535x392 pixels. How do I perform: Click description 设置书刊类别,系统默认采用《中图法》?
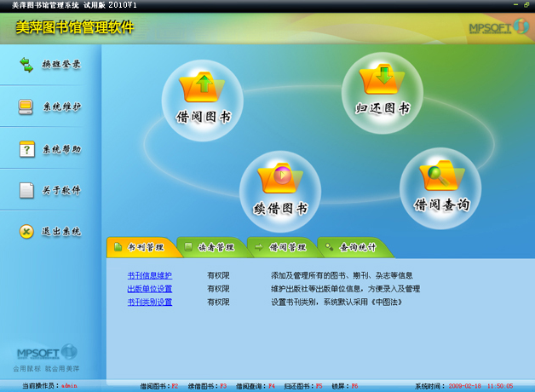337,302
